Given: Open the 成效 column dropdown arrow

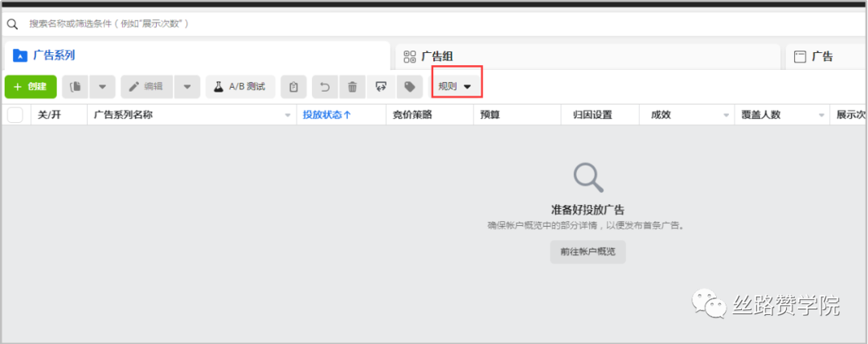Looking at the screenshot, I should tap(726, 115).
